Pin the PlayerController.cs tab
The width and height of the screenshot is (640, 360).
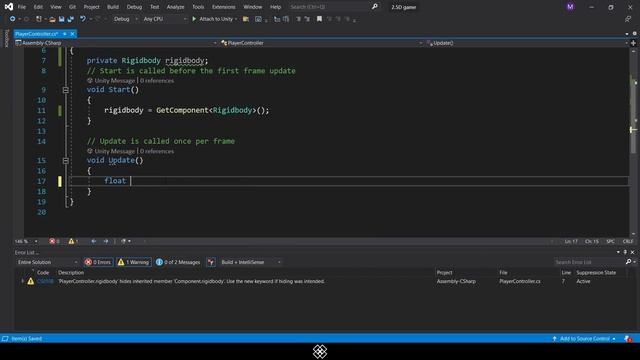point(64,34)
